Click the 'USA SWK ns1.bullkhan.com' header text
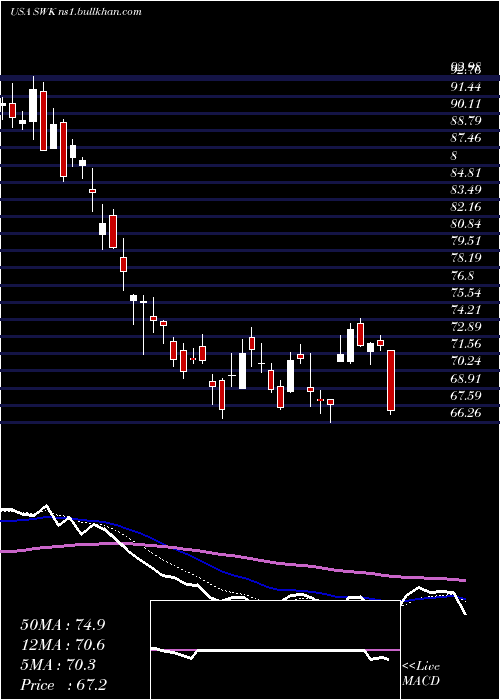The image size is (500, 700). point(76,12)
